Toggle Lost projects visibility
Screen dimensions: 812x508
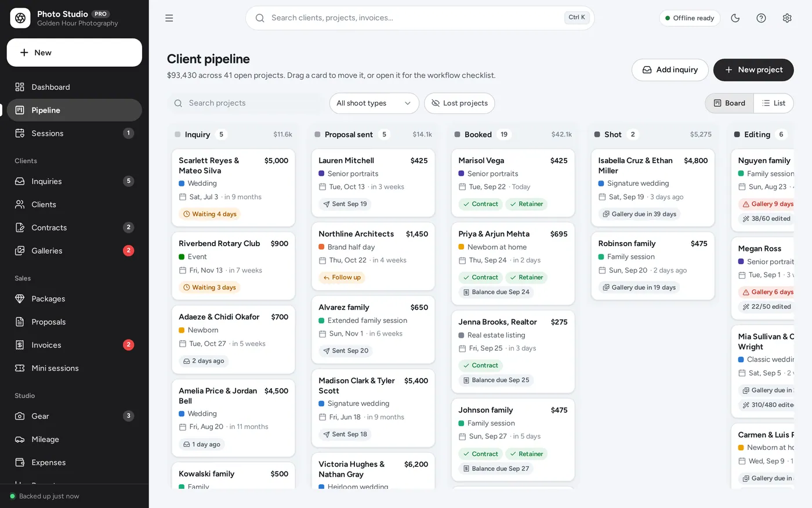click(459, 103)
